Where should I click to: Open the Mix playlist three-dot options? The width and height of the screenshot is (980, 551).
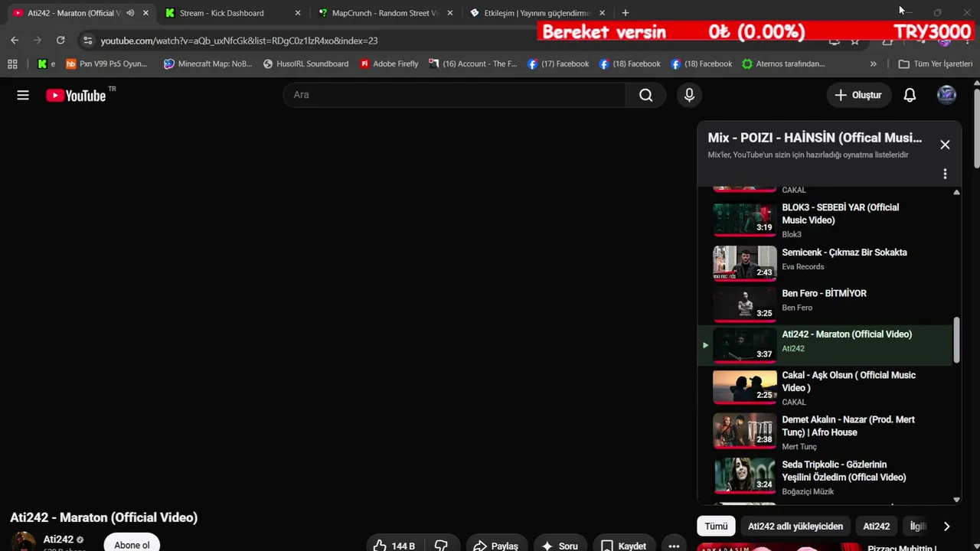click(x=945, y=174)
